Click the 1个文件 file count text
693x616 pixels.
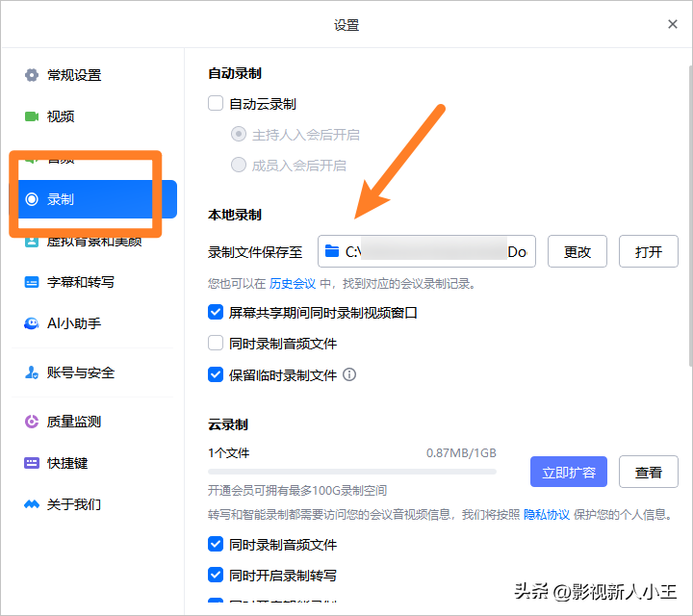pyautogui.click(x=229, y=453)
